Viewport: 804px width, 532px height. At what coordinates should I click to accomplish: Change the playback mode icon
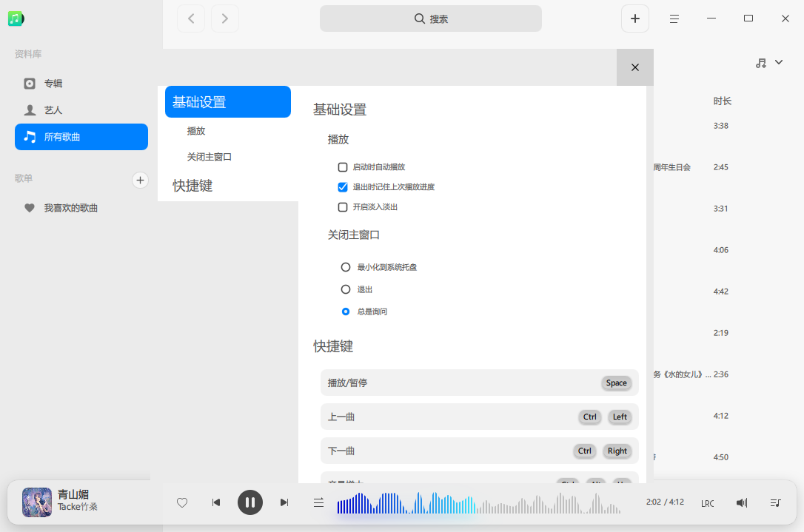click(x=318, y=503)
